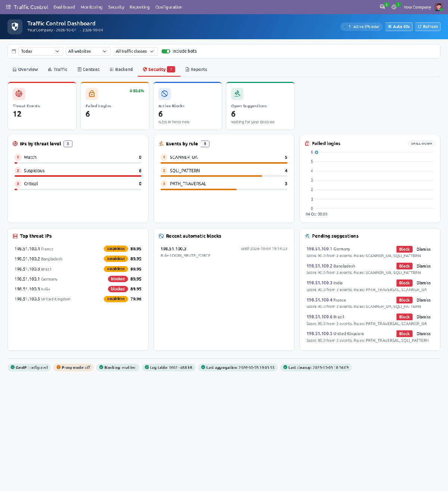Toggle the Include bots switch

pos(166,51)
